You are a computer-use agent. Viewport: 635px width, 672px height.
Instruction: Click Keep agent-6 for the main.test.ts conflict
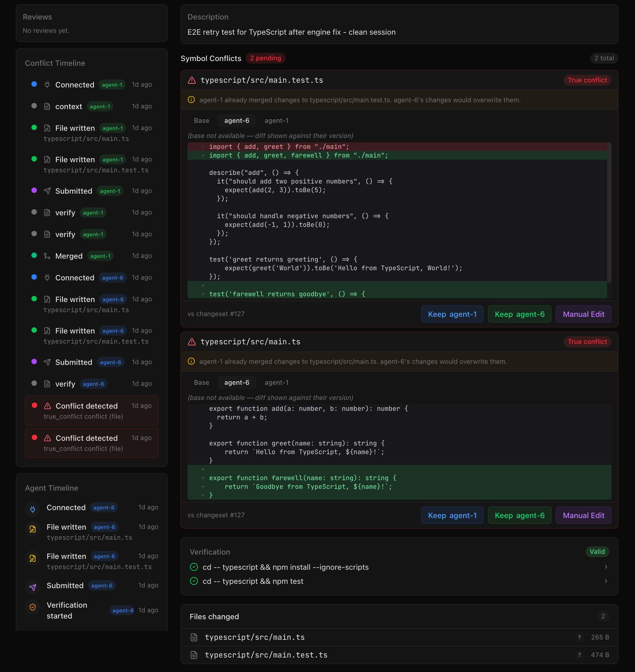[519, 314]
